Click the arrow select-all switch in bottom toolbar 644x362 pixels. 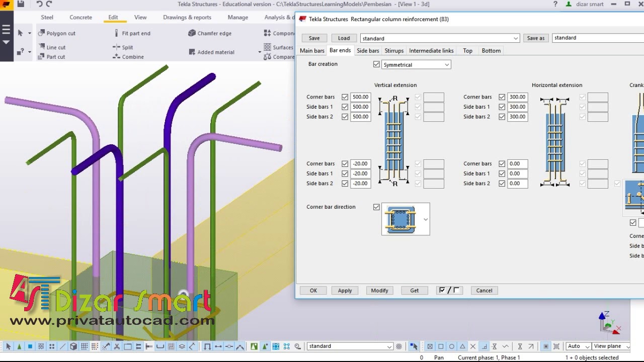point(9,346)
